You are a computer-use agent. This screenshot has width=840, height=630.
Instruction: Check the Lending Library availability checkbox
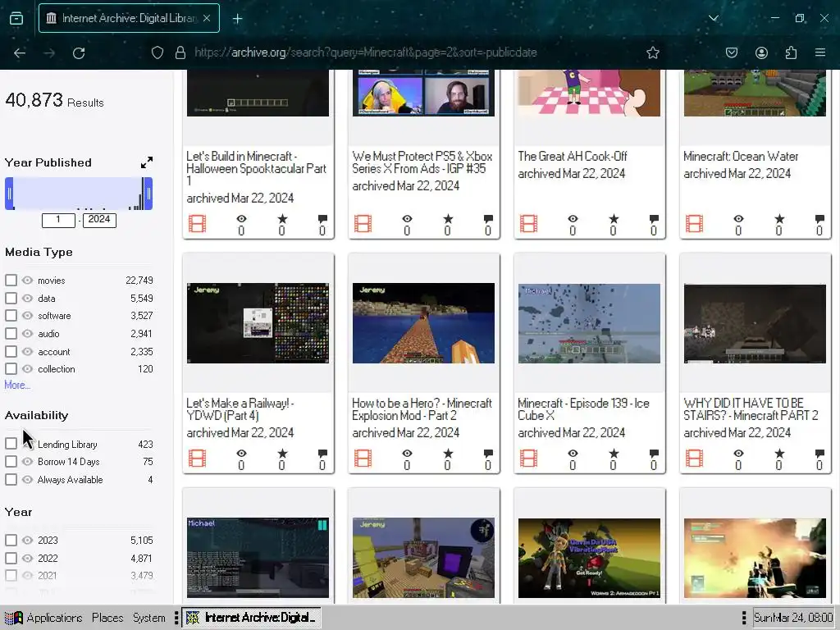pos(11,444)
